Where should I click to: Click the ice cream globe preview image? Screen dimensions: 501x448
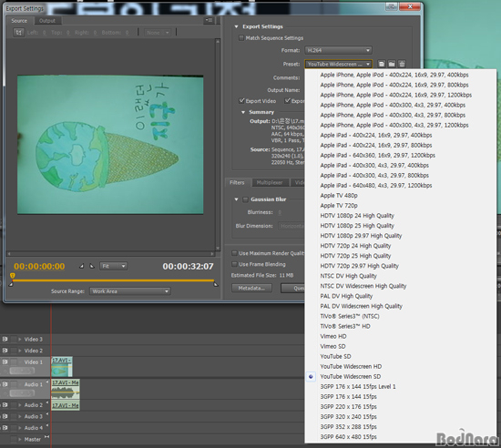click(x=110, y=145)
